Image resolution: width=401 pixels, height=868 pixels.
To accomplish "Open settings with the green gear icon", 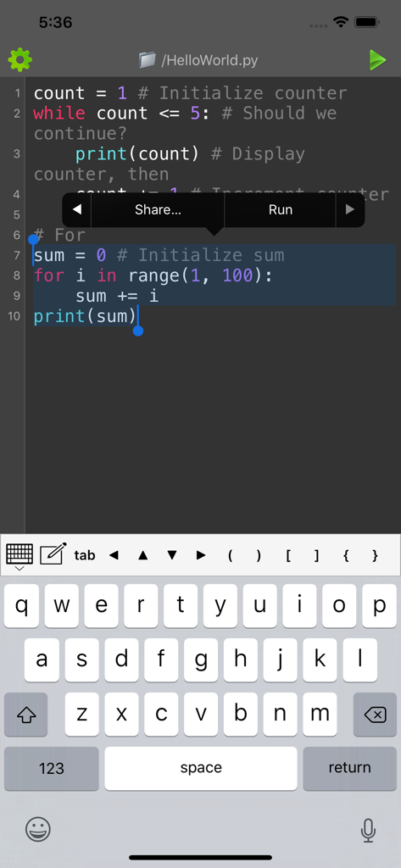I will click(20, 60).
